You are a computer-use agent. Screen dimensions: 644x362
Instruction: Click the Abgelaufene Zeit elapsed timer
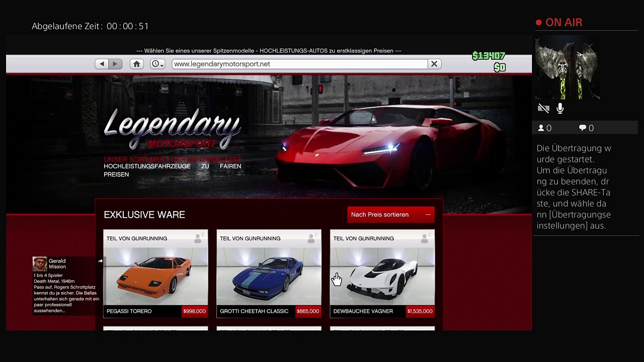(91, 26)
